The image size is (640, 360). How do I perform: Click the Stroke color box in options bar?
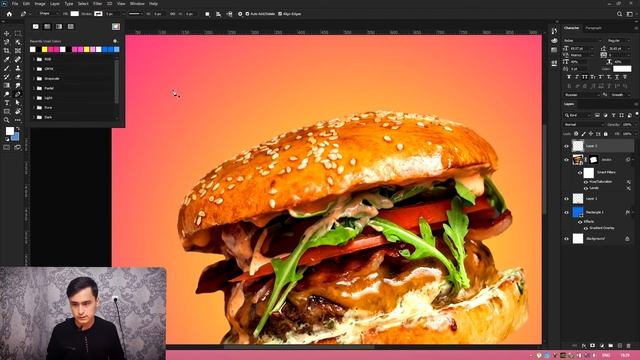[x=98, y=14]
